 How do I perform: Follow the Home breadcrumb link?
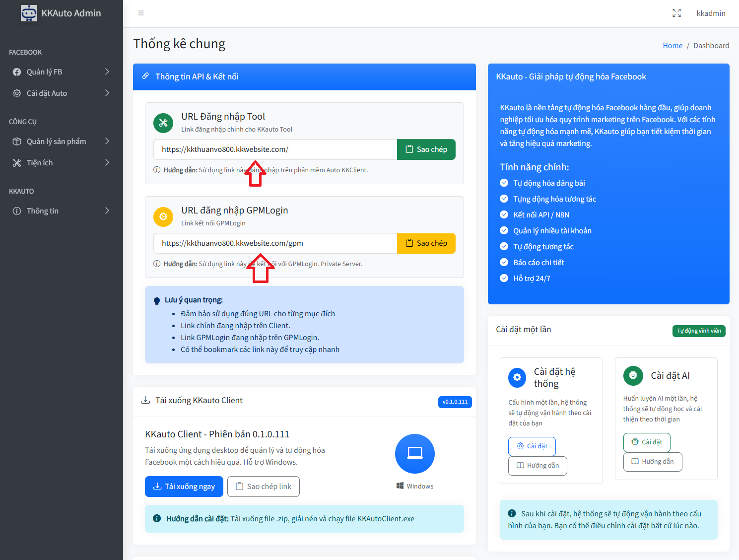pos(672,46)
